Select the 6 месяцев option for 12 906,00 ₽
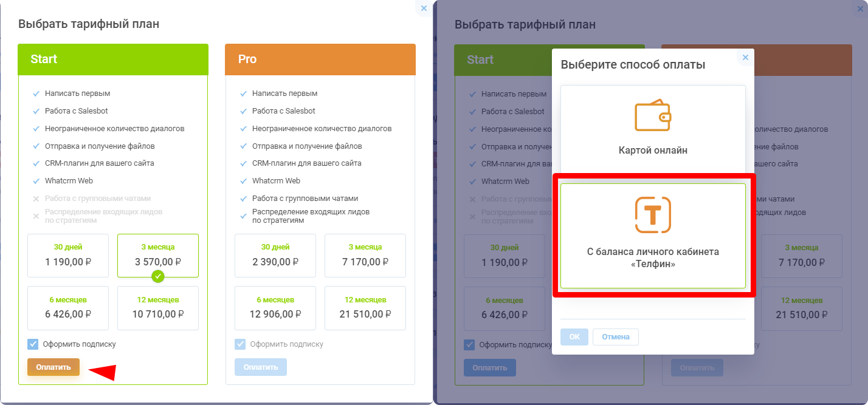868x405 pixels. [274, 308]
